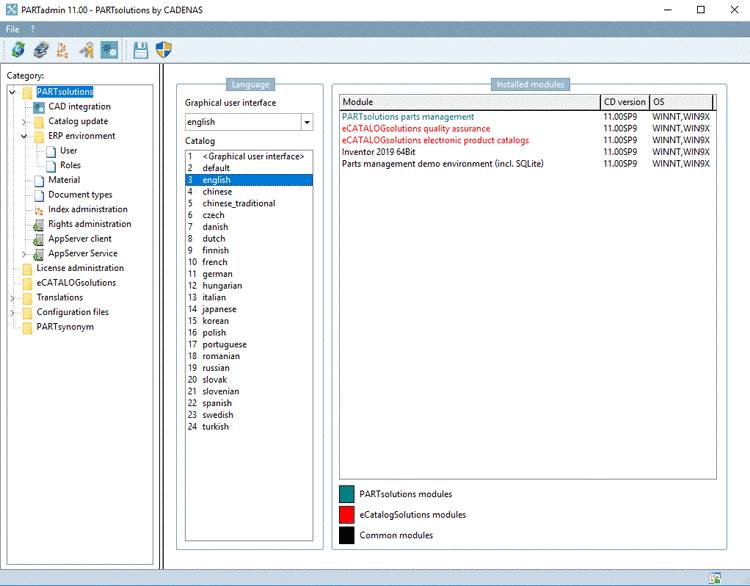The height and width of the screenshot is (586, 750).
Task: Open the Graphical user interface language dropdown
Action: (x=306, y=122)
